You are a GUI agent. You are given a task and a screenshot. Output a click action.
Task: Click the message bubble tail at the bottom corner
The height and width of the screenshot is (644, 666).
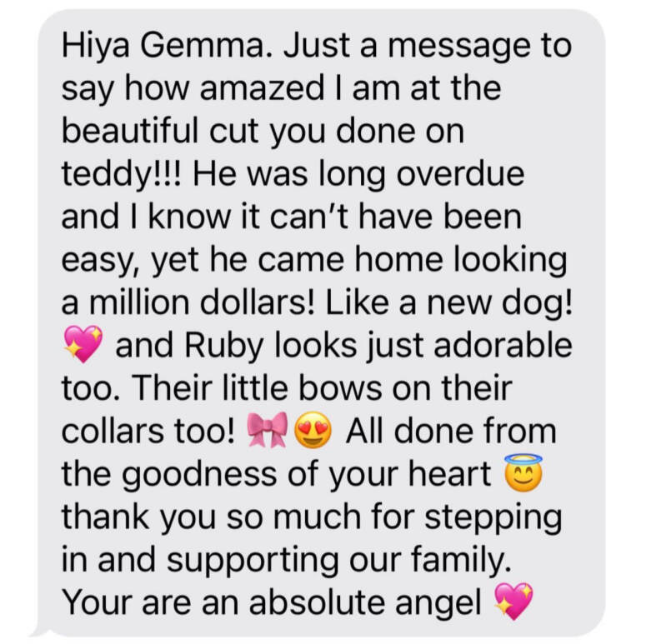pos(40,632)
